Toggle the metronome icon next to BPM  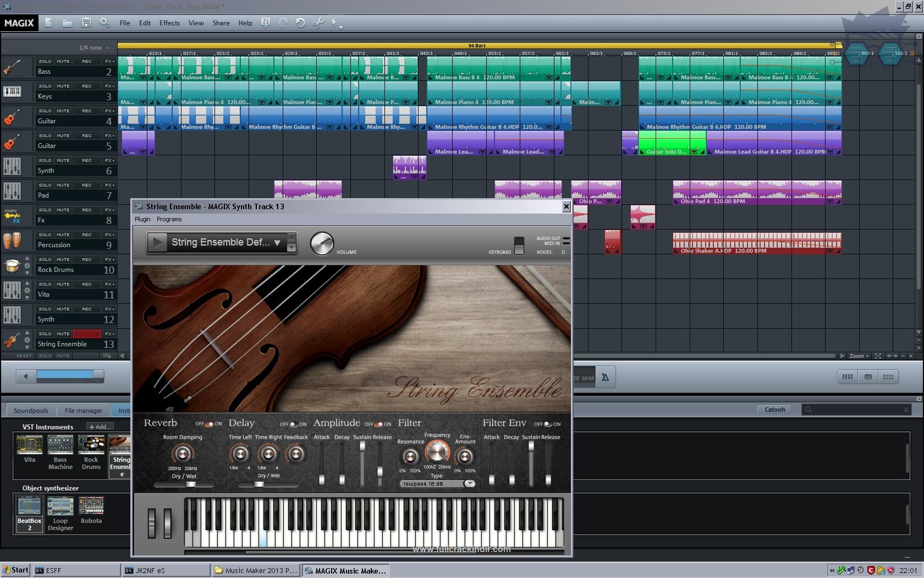click(x=605, y=377)
